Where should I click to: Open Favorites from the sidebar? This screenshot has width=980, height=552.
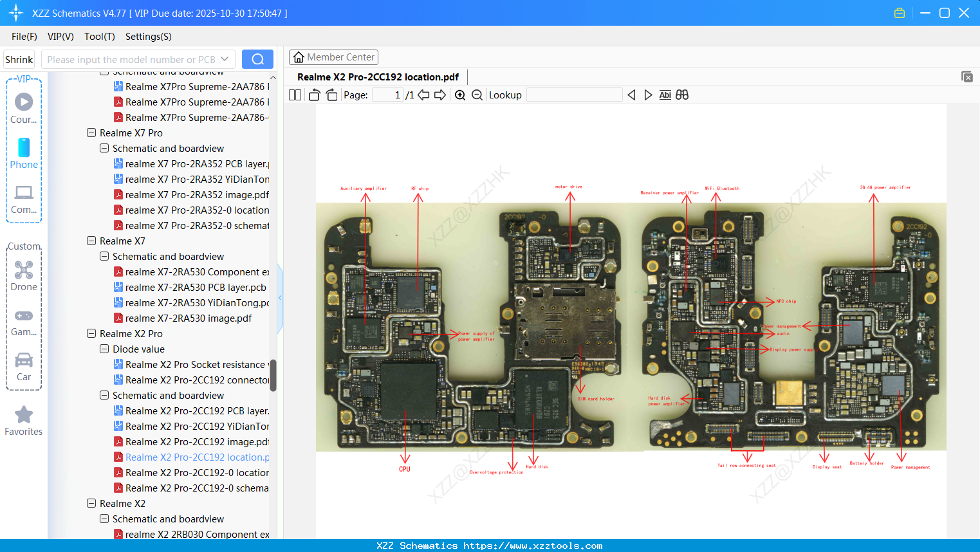24,421
